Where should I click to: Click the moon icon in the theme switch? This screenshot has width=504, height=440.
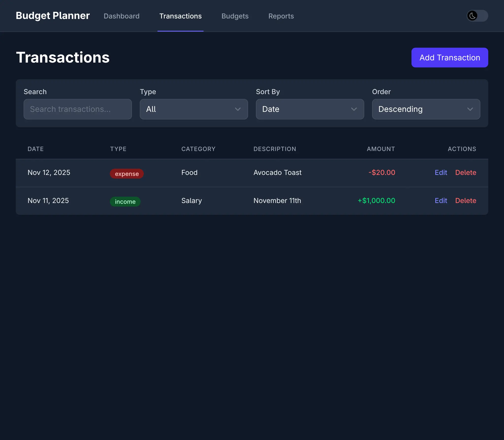472,16
